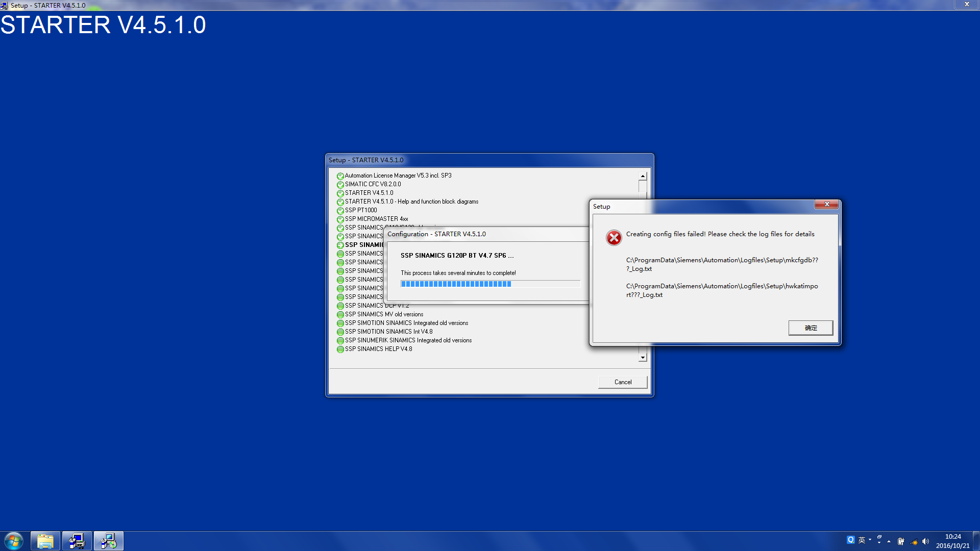Click the configuration progress bar
Screen dimensions: 980x551
490,284
